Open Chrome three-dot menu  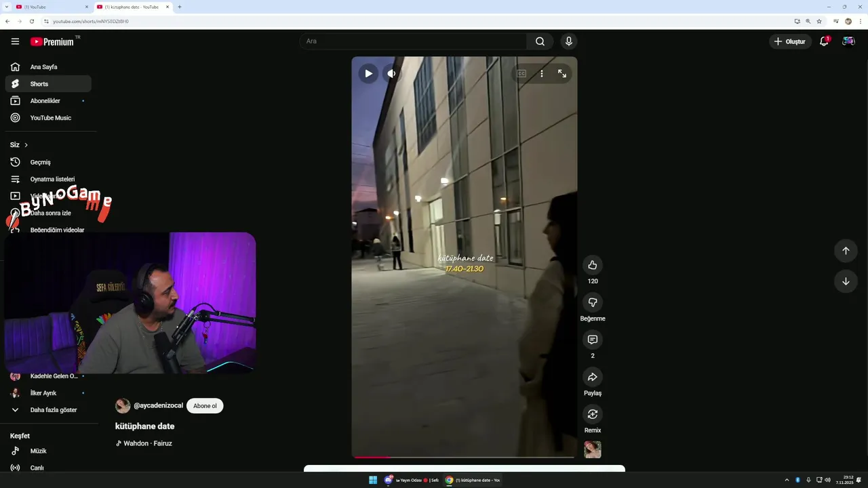[860, 21]
